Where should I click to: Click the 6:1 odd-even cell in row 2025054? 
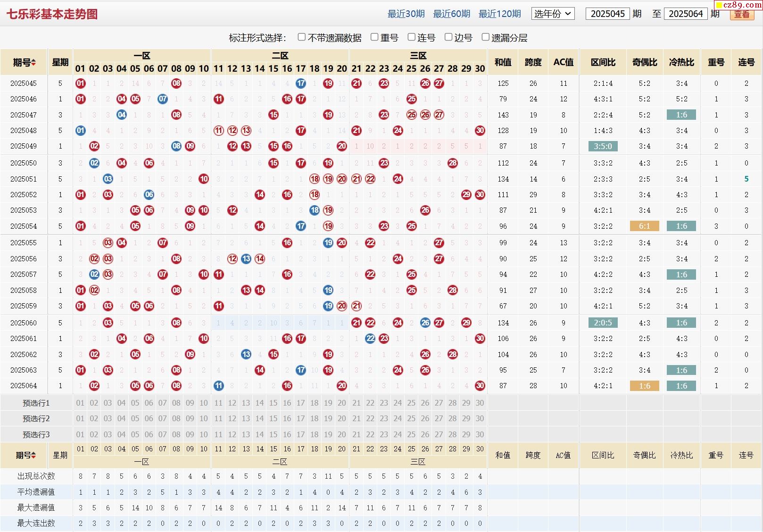645,226
